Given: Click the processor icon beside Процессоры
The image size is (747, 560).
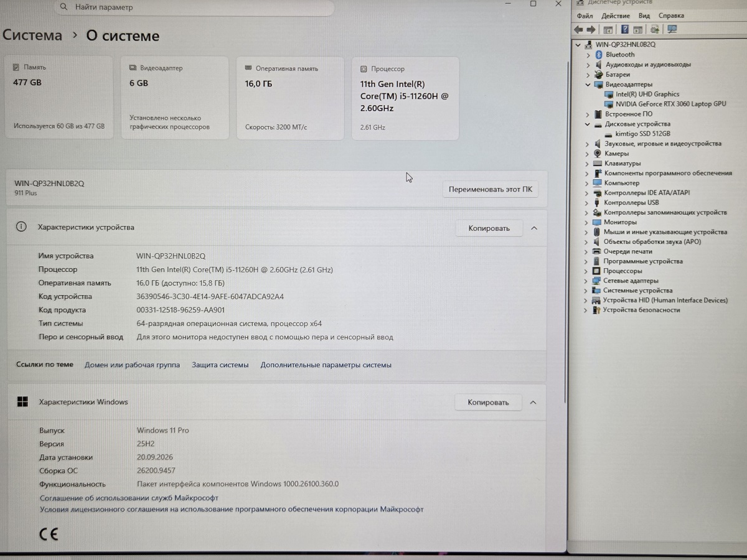Looking at the screenshot, I should (597, 271).
